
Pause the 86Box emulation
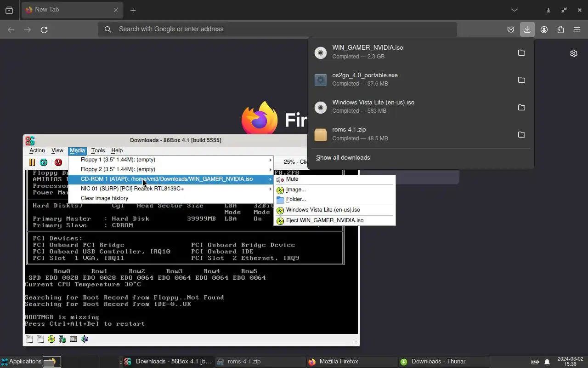point(32,162)
